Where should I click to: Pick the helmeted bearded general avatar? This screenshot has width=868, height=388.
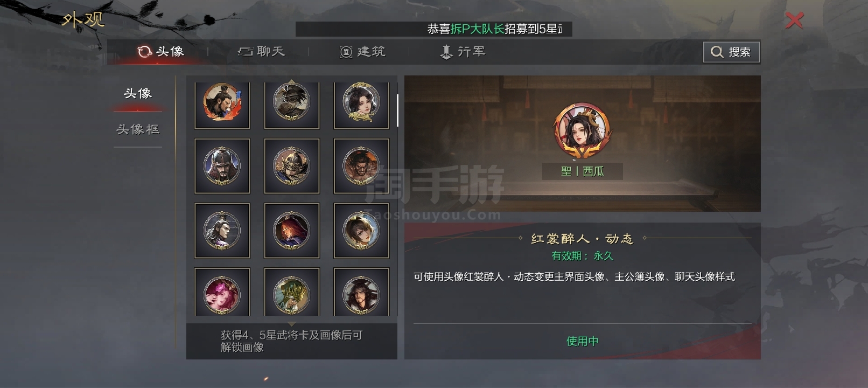click(x=222, y=166)
